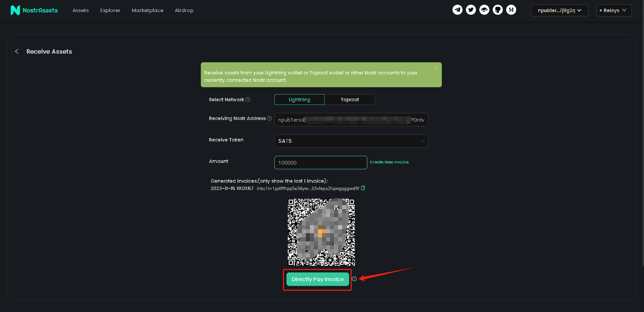Click the Create New Invoice link
The height and width of the screenshot is (312, 644).
389,162
